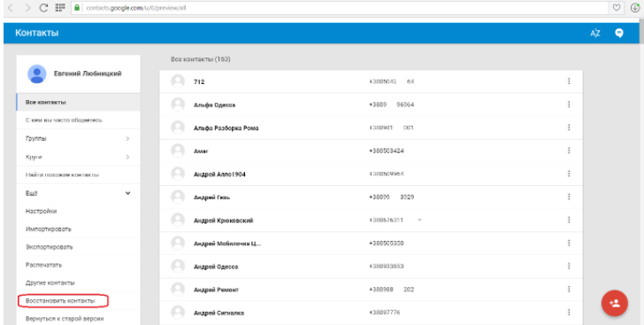Expand phone dropdown for Андрей Крюковский
Image resolution: width=644 pixels, height=325 pixels.
[419, 221]
